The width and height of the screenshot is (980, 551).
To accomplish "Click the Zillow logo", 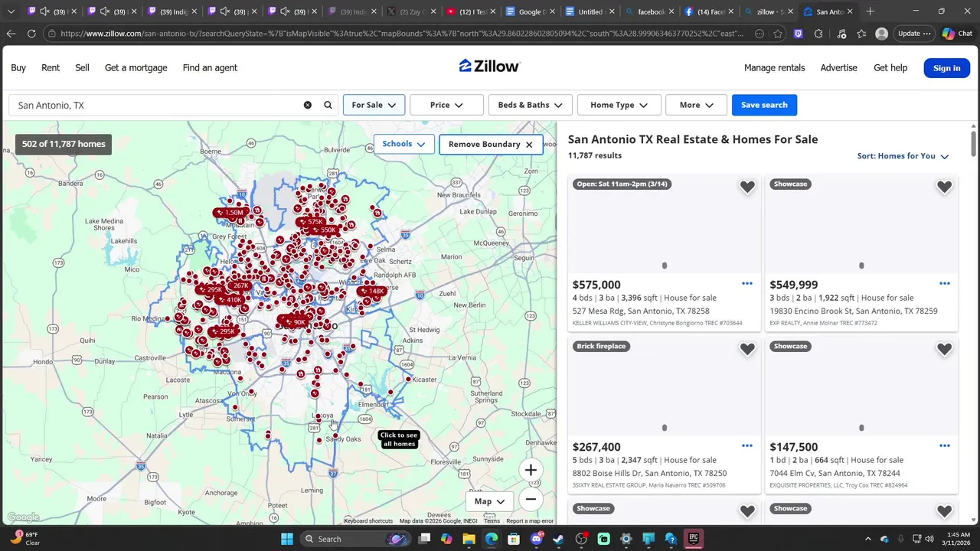I will pos(490,67).
